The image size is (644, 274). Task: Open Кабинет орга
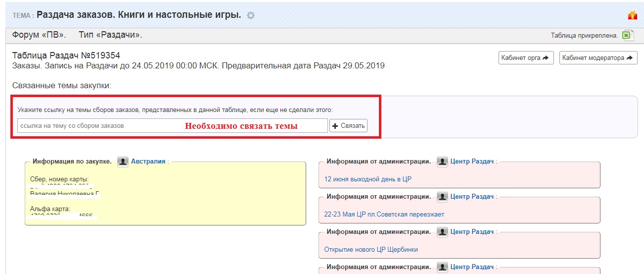pyautogui.click(x=526, y=58)
